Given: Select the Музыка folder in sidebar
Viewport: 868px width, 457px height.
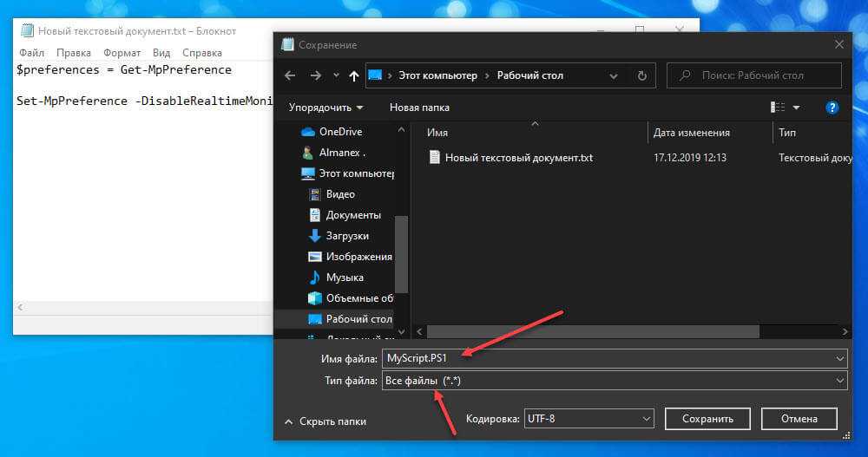Looking at the screenshot, I should tap(344, 277).
